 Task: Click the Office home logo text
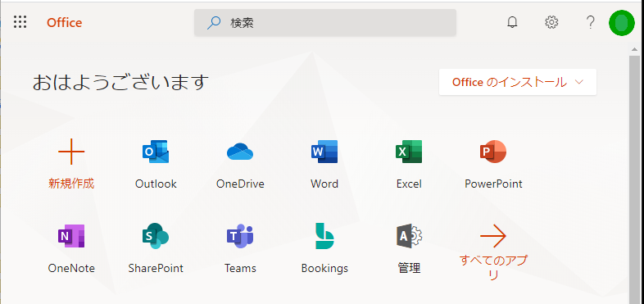[x=64, y=23]
